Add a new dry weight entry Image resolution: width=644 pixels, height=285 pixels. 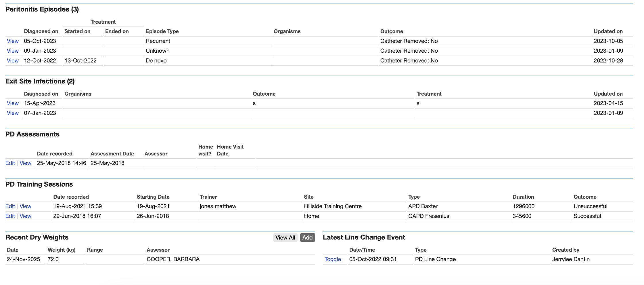[307, 238]
